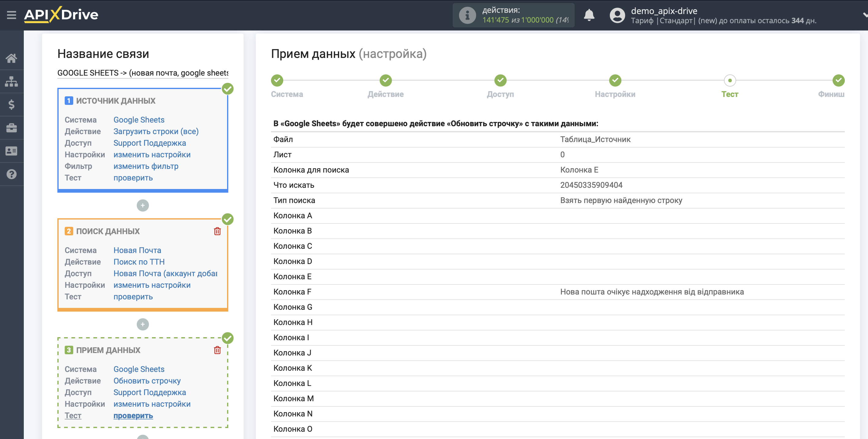Image resolution: width=868 pixels, height=439 pixels.
Task: Delete the Поиск данных block
Action: [x=217, y=231]
